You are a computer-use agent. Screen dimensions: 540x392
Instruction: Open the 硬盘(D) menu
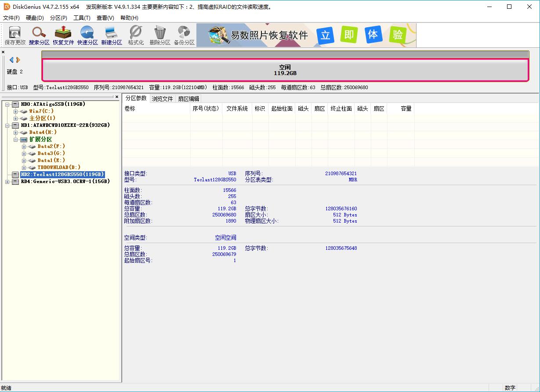tap(34, 18)
